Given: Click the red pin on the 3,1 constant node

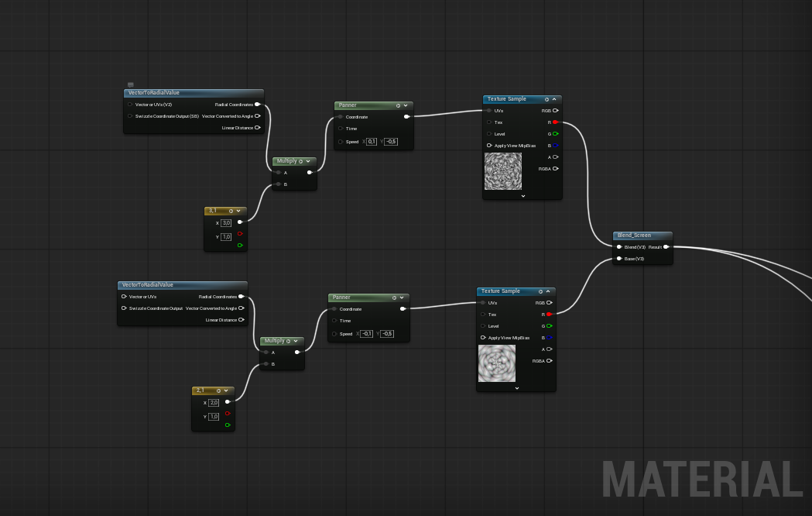Looking at the screenshot, I should pos(240,234).
